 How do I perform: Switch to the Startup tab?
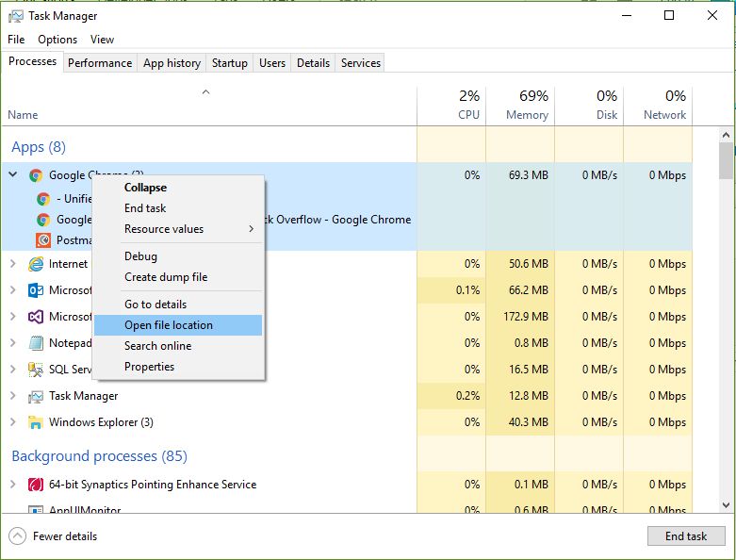(230, 63)
